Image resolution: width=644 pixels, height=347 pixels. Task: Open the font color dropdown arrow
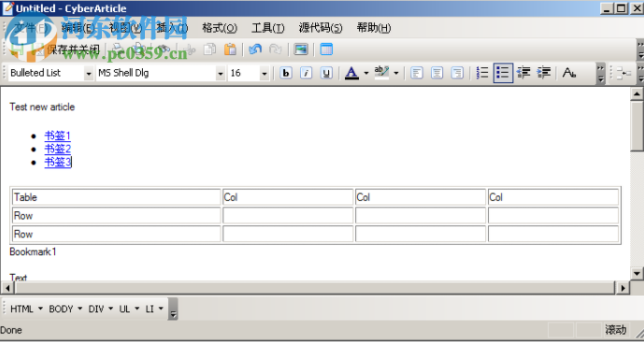click(x=366, y=74)
